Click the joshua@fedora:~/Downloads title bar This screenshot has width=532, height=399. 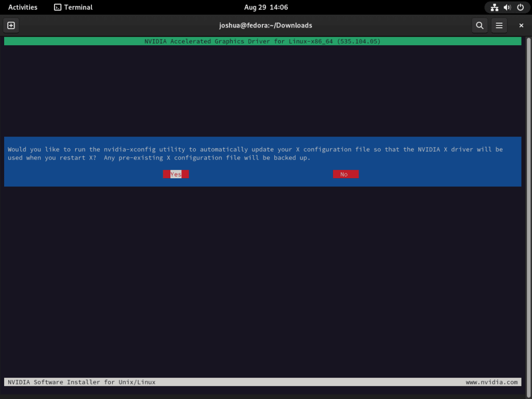tap(266, 25)
